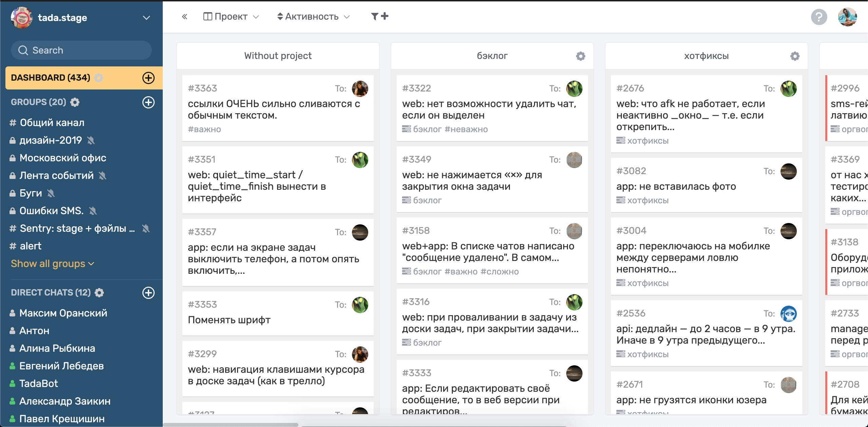Unmute the Буги group bell icon
Viewport: 868px width, 427px height.
pyautogui.click(x=51, y=193)
